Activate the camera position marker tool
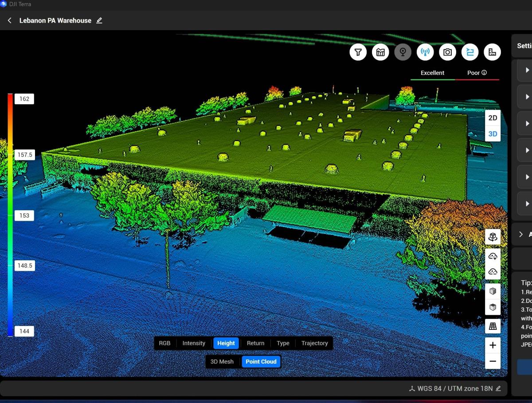The height and width of the screenshot is (403, 532). click(403, 52)
